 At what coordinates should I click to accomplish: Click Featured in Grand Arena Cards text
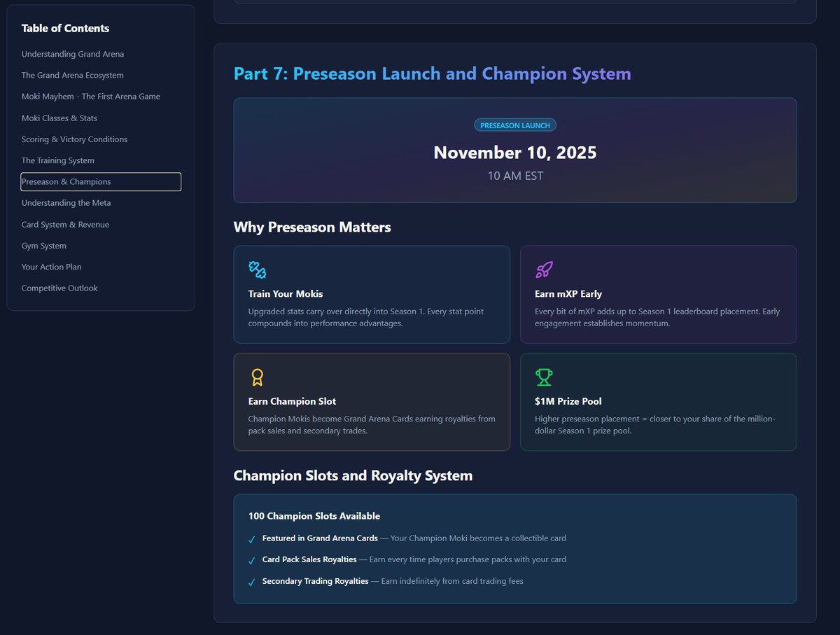coord(320,538)
